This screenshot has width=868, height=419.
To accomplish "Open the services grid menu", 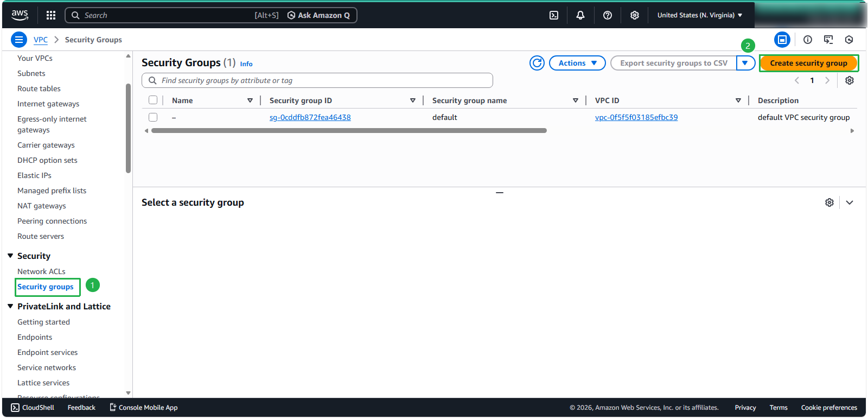I will (51, 15).
